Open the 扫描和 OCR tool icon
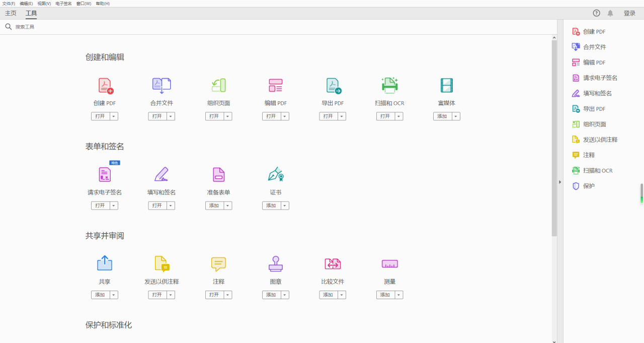 click(389, 86)
